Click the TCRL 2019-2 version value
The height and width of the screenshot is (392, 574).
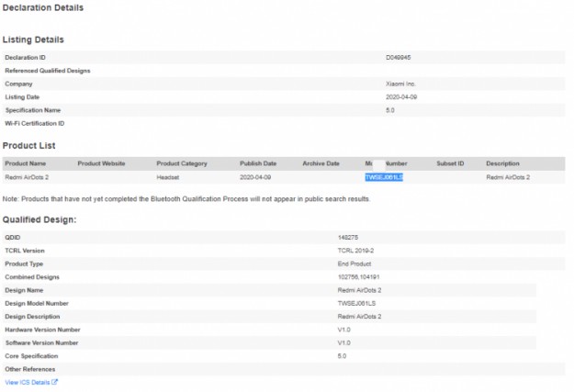tap(355, 251)
